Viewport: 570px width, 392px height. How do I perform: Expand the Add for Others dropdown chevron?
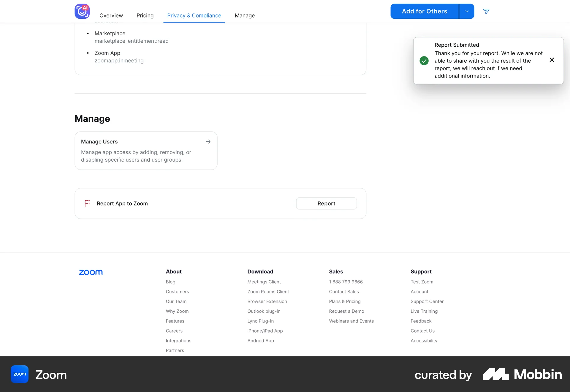pyautogui.click(x=466, y=11)
